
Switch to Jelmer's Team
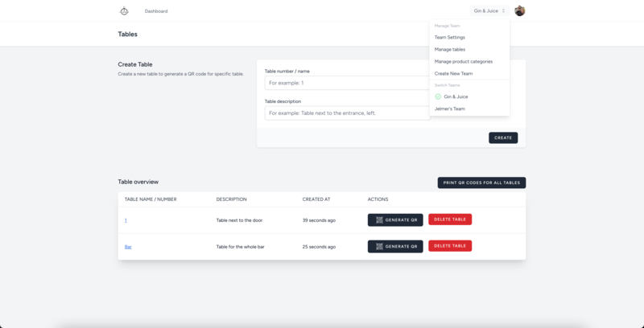pos(449,109)
